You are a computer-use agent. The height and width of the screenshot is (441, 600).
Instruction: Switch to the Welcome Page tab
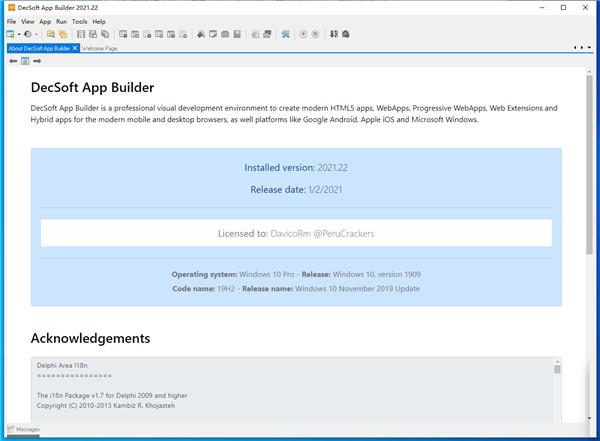99,49
